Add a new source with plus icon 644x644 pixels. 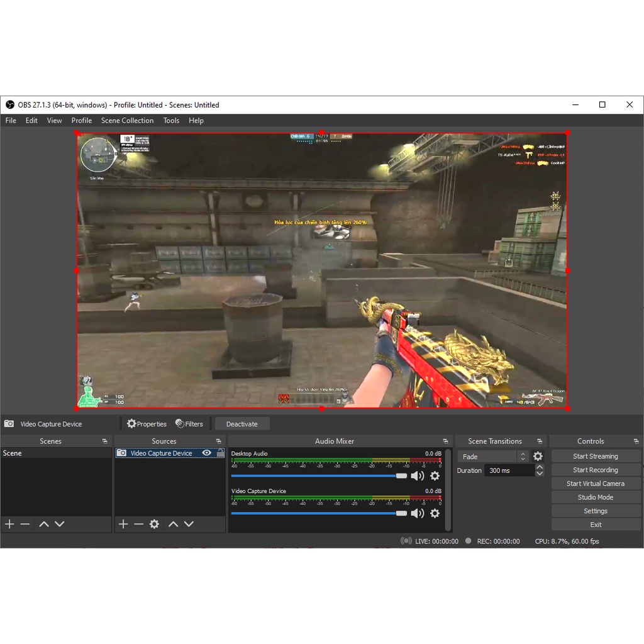[x=123, y=524]
